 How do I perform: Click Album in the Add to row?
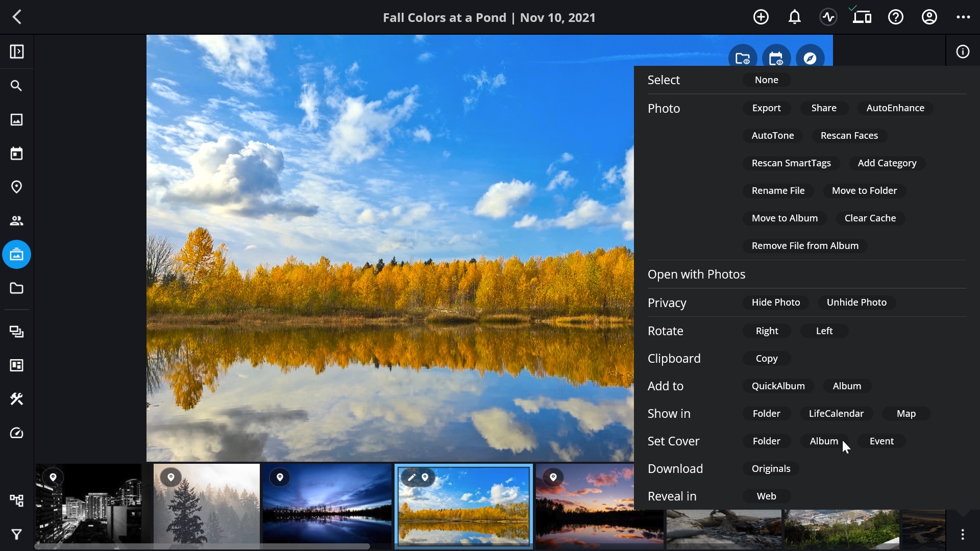click(847, 386)
